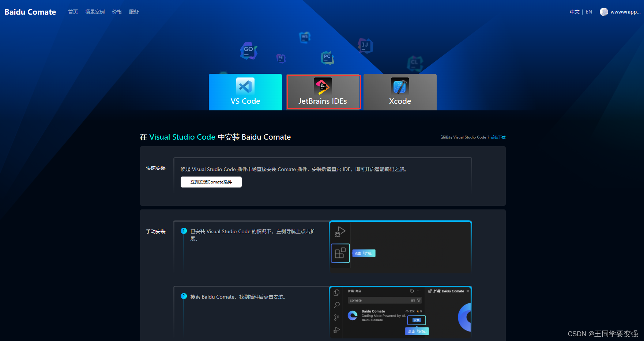This screenshot has height=341, width=644.
Task: Select the JetBrains IDEs tab
Action: [323, 92]
